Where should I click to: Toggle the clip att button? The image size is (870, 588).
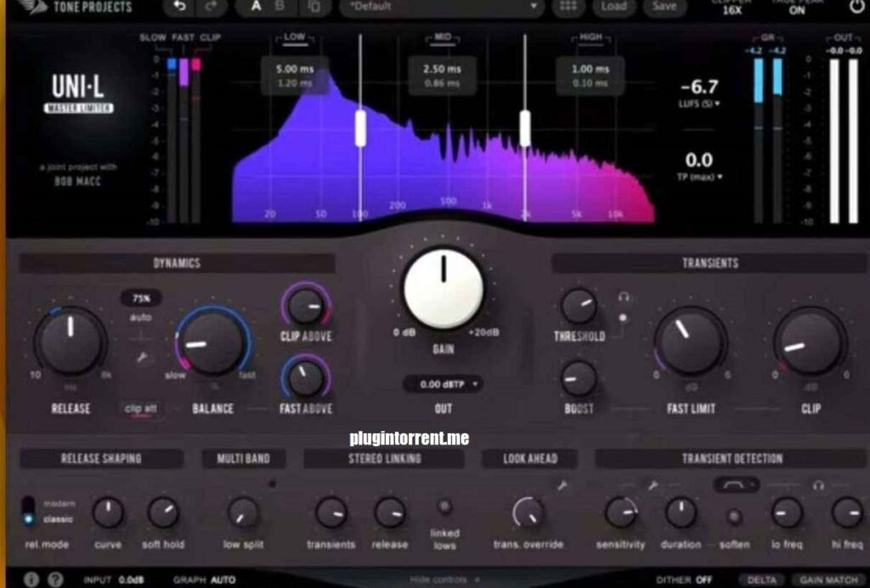pyautogui.click(x=141, y=409)
